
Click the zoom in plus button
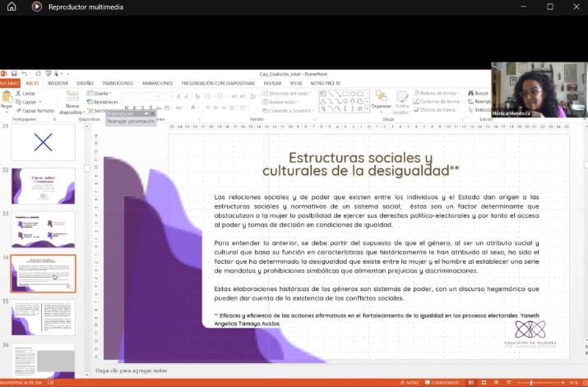click(563, 383)
